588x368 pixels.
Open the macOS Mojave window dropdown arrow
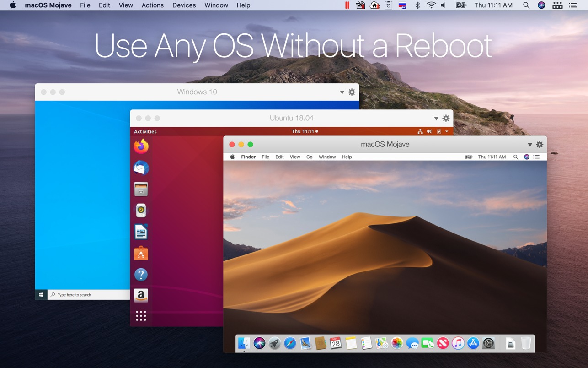click(530, 145)
